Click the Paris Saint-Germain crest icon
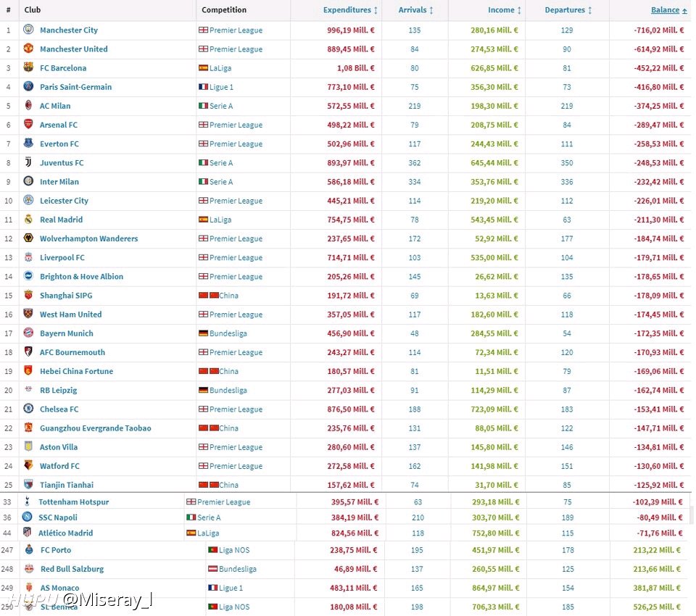 coord(28,86)
